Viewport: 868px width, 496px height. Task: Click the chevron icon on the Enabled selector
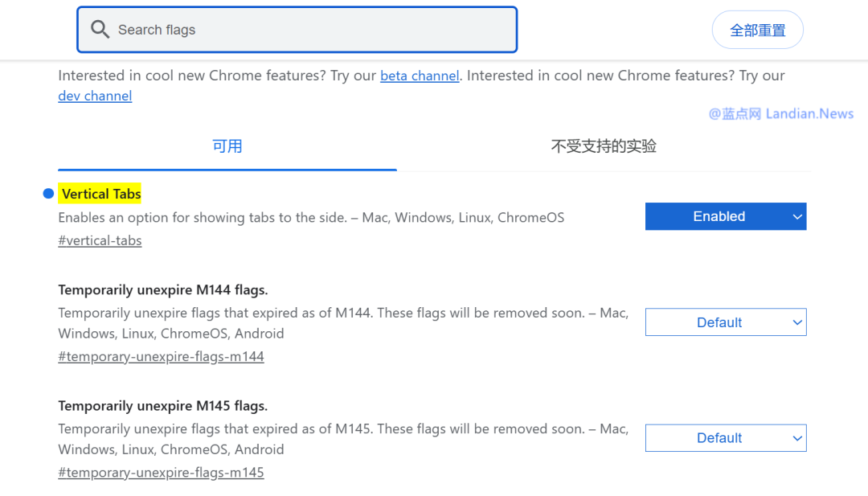(x=796, y=215)
